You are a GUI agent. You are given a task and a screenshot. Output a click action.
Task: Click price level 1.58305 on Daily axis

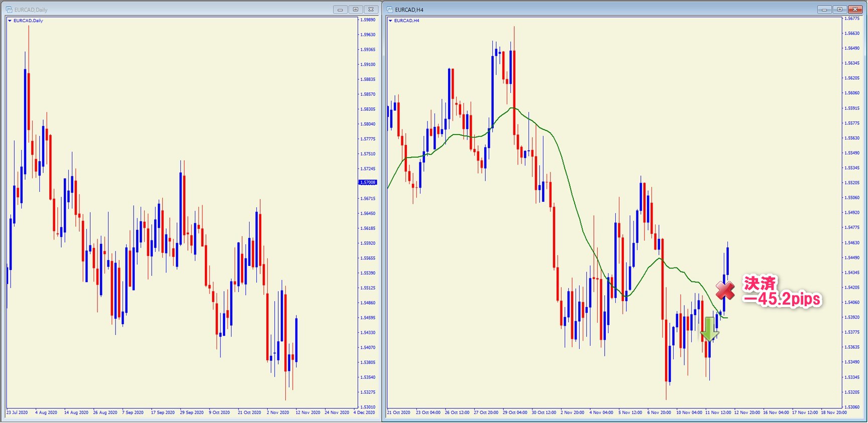(x=368, y=109)
